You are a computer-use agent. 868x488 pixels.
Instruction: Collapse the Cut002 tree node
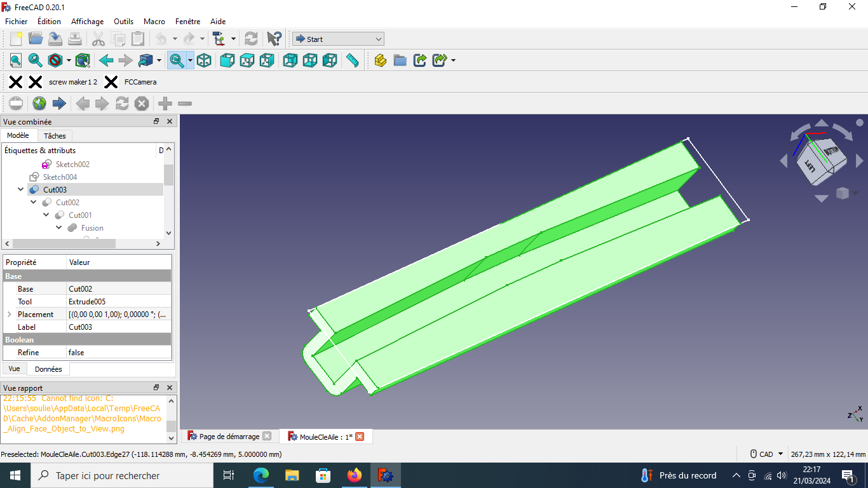tap(34, 202)
